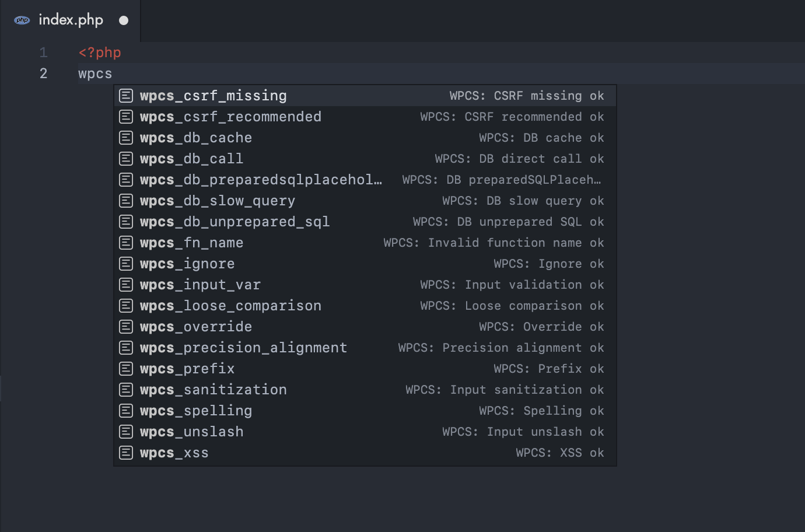Click snippet icon beside wpcs_db_preparedsqlplacehol…

click(126, 180)
